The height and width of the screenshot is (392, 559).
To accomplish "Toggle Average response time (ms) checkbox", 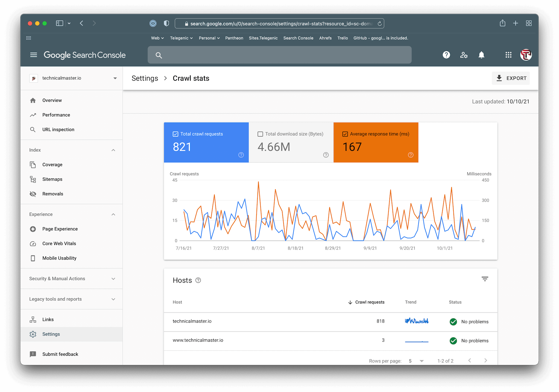I will (345, 134).
